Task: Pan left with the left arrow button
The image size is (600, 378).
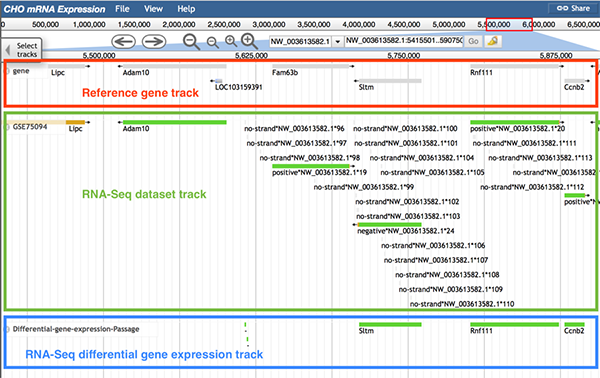Action: coord(123,41)
